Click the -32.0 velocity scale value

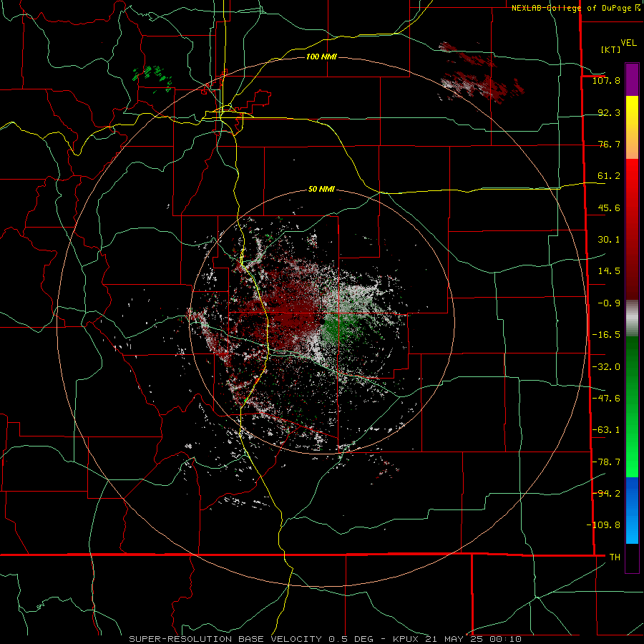(x=606, y=367)
